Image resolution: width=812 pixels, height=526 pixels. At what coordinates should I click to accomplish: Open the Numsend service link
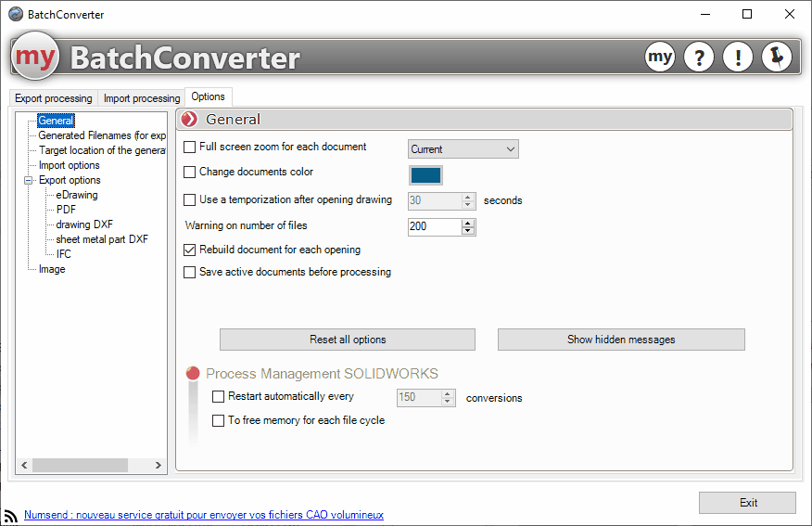[204, 515]
